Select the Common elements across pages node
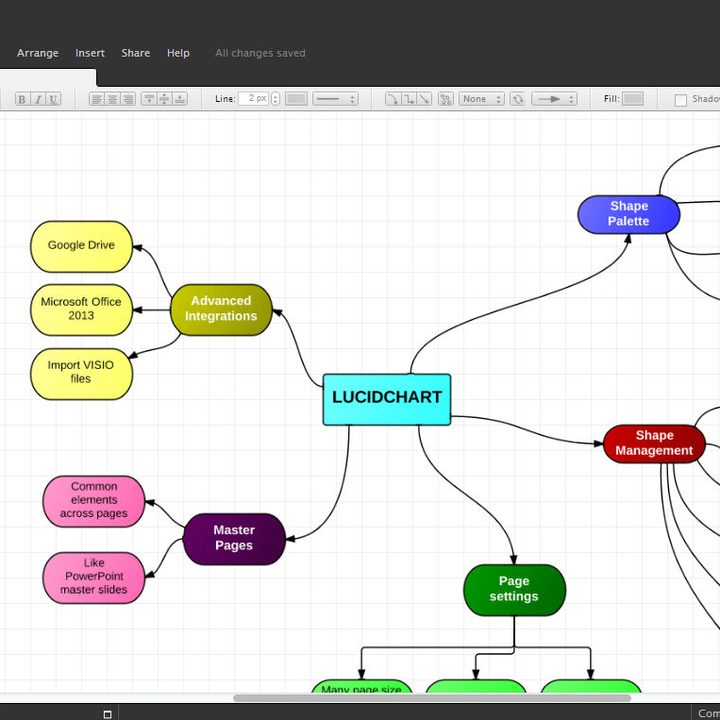720x720 pixels. click(x=94, y=501)
